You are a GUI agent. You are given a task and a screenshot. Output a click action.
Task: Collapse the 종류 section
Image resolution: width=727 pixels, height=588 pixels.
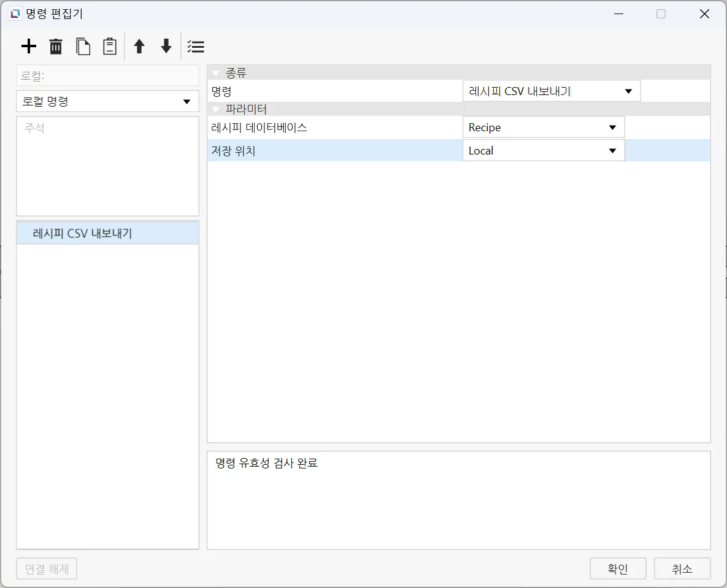[x=215, y=74]
